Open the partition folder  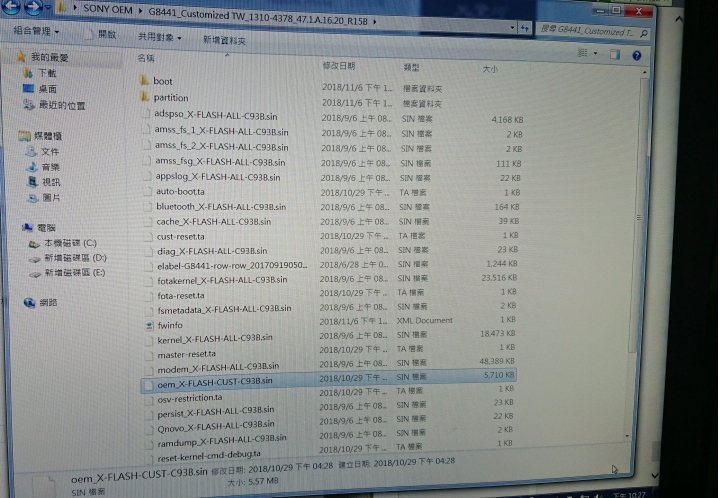[170, 98]
